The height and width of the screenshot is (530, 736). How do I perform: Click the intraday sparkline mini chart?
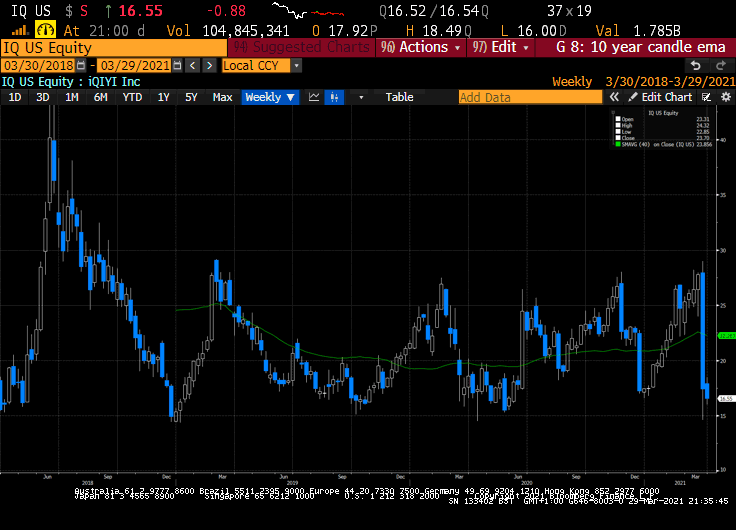[307, 10]
